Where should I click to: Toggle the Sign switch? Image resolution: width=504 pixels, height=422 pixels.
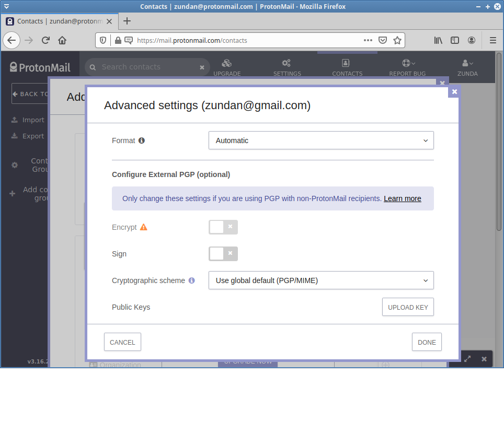pyautogui.click(x=223, y=254)
